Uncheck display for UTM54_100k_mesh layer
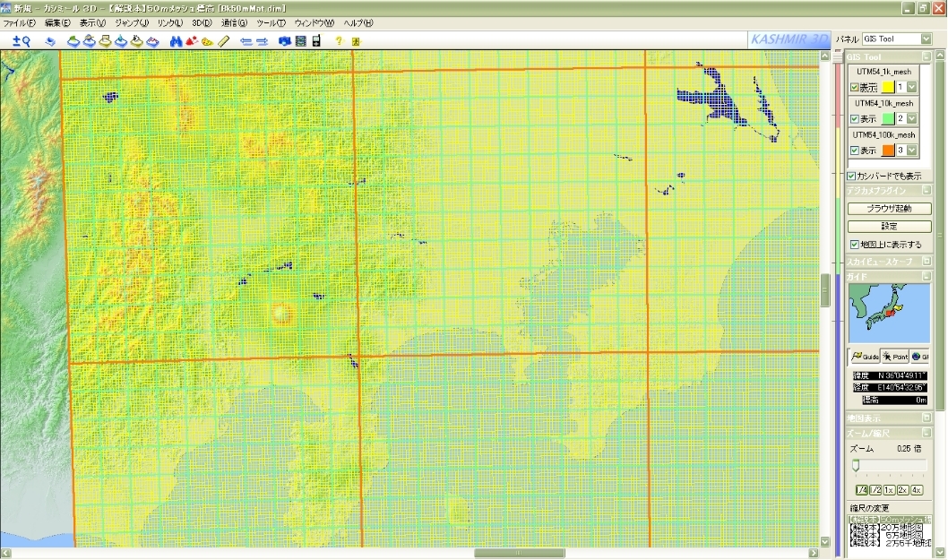 click(854, 150)
